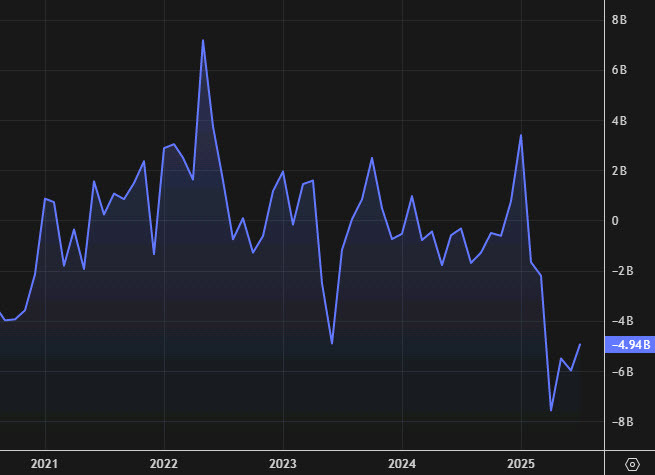The width and height of the screenshot is (655, 475).
Task: Select the 2024 time axis label
Action: (402, 464)
